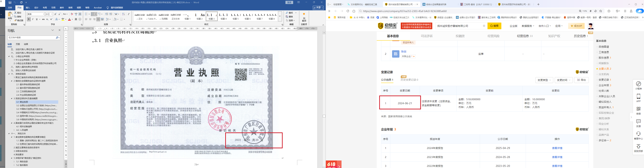Toggle show/hide paragraph marks in Word
Screen dimensions: 644x168
128,14
